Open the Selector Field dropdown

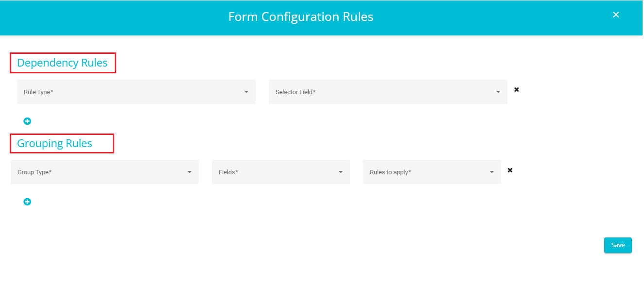pyautogui.click(x=388, y=92)
